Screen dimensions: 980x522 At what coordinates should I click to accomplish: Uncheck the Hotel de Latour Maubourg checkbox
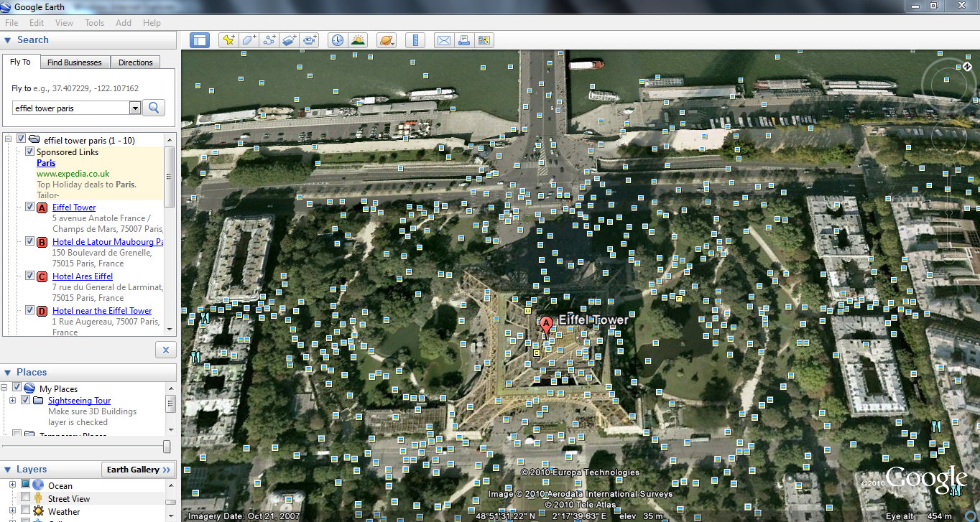pos(29,241)
